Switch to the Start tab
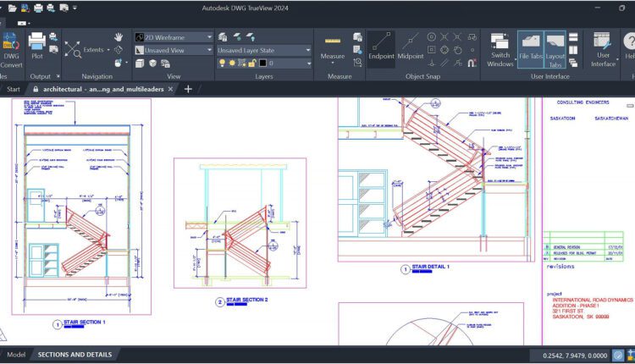Viewport: 635px width, 364px height. [14, 89]
